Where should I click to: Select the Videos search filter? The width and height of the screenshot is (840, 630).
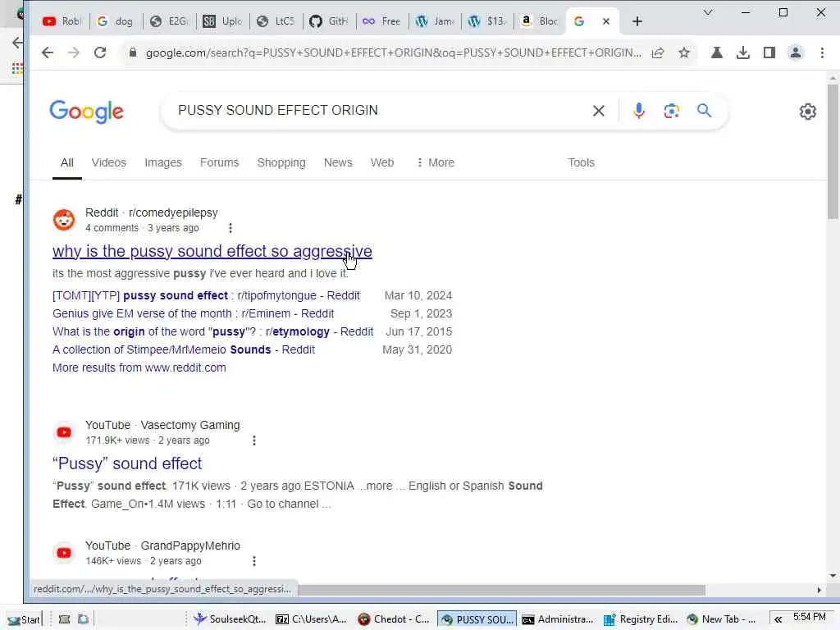tap(109, 163)
